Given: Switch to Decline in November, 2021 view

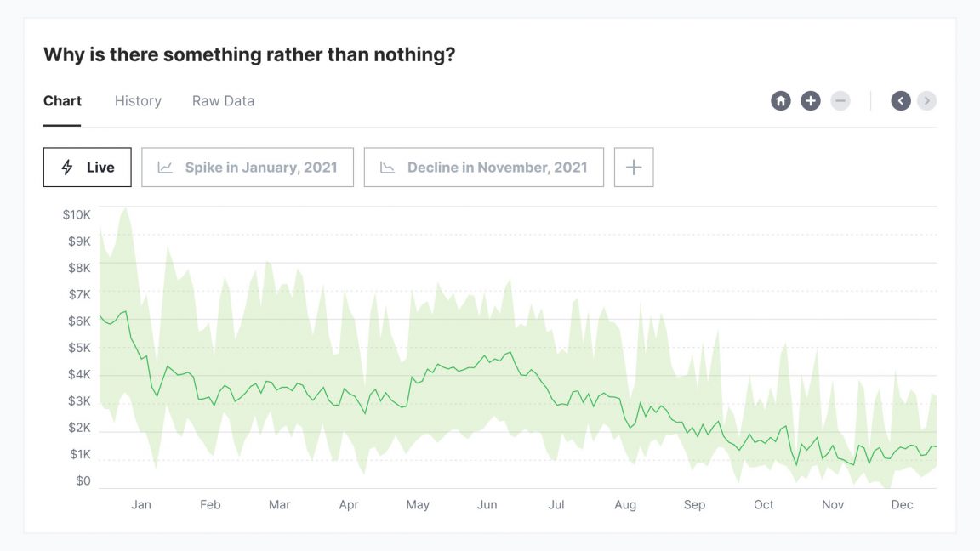Looking at the screenshot, I should point(484,168).
